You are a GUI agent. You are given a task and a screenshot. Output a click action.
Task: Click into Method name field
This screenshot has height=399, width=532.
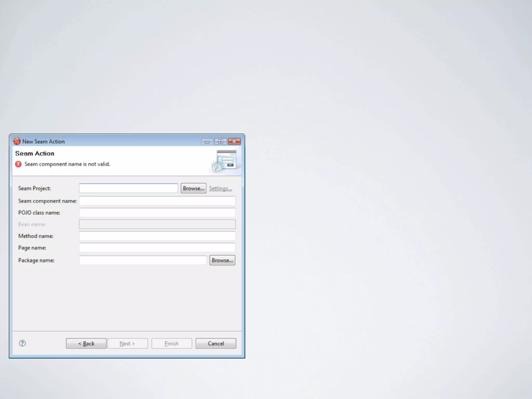tap(157, 236)
